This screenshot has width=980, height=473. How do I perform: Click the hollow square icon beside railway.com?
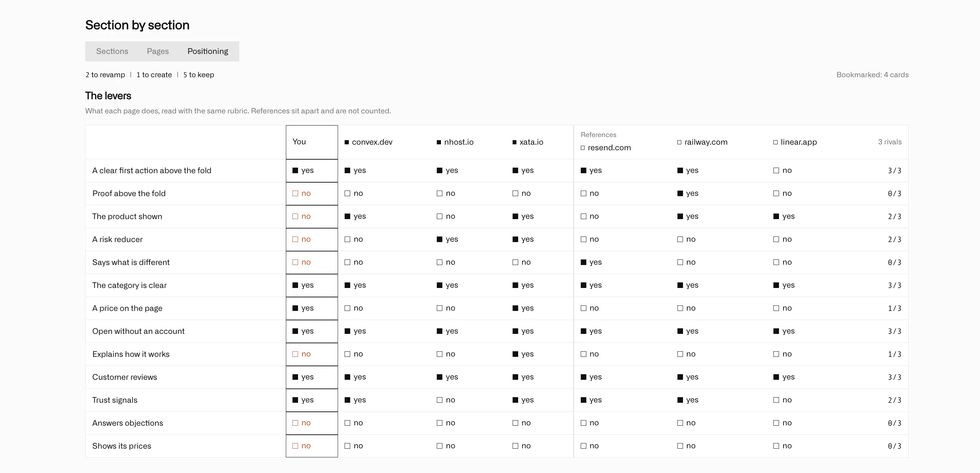click(680, 142)
